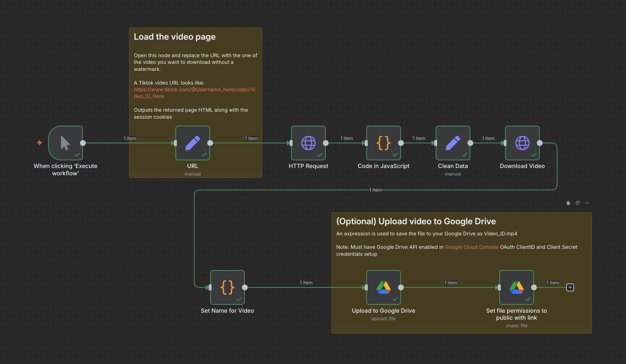Select the Load the video page note
Image resolution: width=626 pixels, height=364 pixels.
(x=175, y=37)
